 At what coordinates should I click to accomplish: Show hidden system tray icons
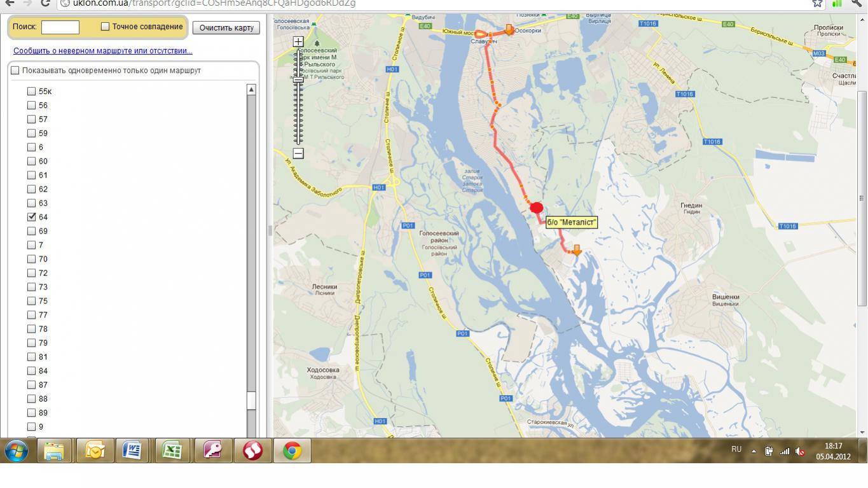(754, 451)
